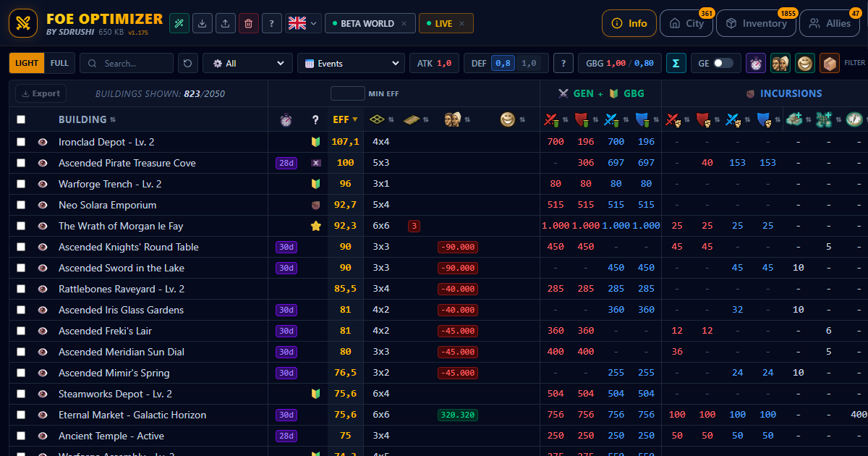Click the reset circular arrow icon

(188, 63)
